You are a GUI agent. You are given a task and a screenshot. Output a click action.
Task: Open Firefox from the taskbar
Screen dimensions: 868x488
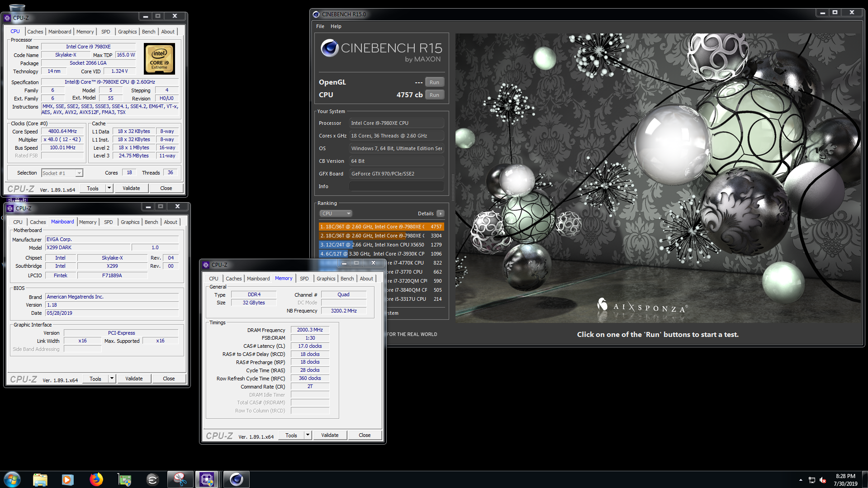(96, 479)
